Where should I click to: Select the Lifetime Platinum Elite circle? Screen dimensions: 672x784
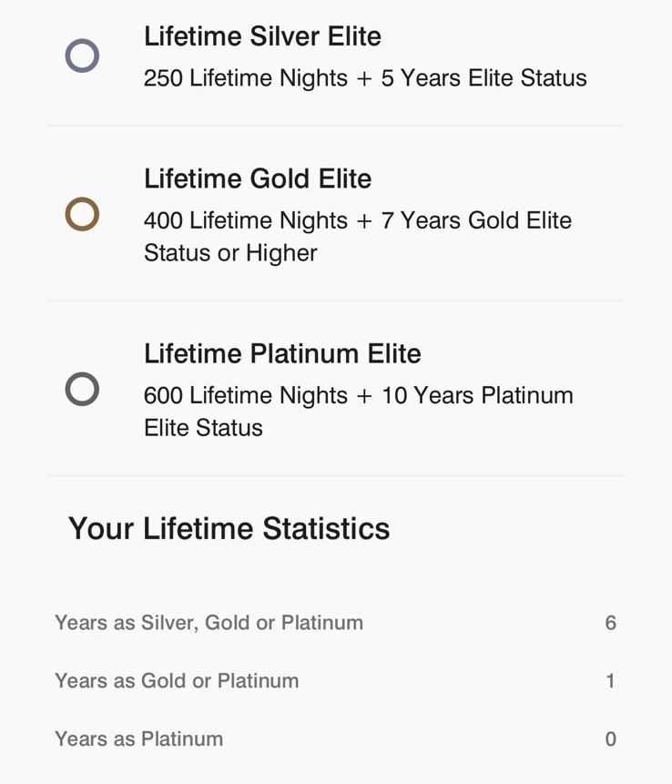pos(82,390)
